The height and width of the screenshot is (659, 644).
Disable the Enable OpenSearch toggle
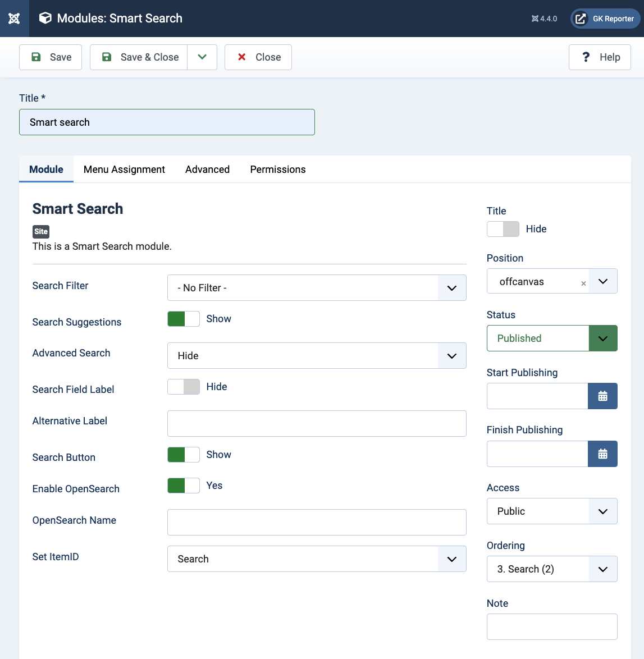click(184, 486)
